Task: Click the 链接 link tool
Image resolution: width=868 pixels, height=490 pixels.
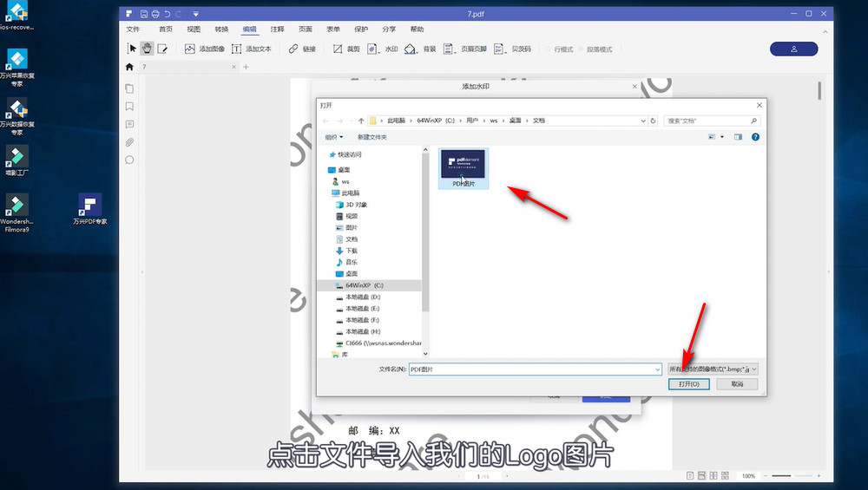Action: coord(302,49)
